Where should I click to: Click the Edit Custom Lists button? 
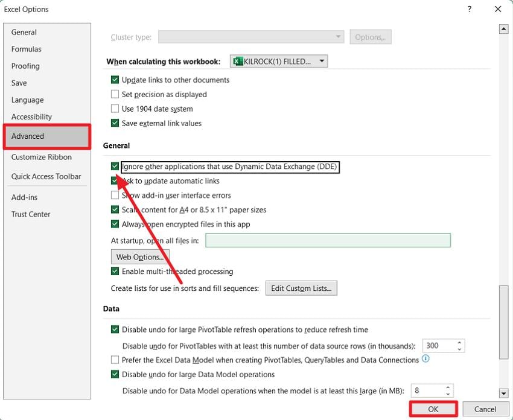tap(301, 288)
